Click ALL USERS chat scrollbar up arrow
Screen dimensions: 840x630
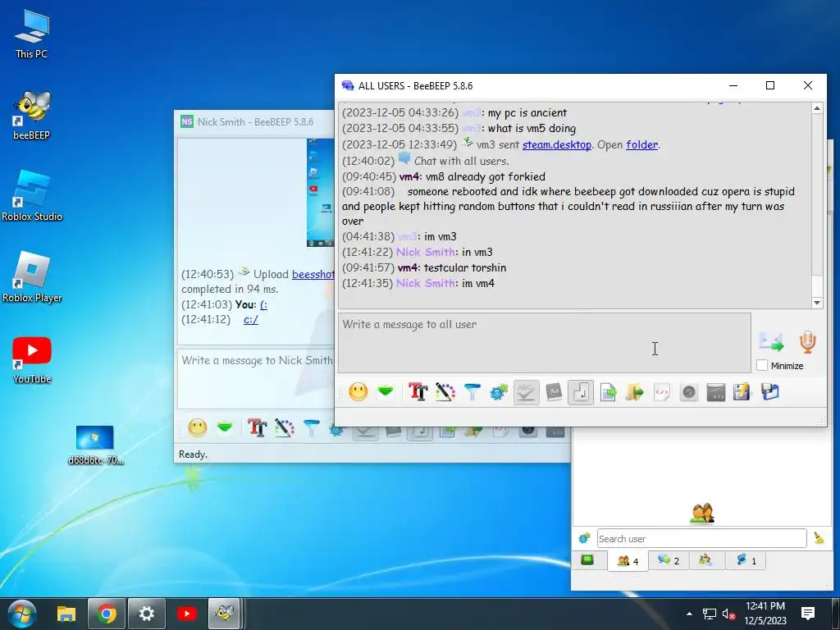pos(817,108)
